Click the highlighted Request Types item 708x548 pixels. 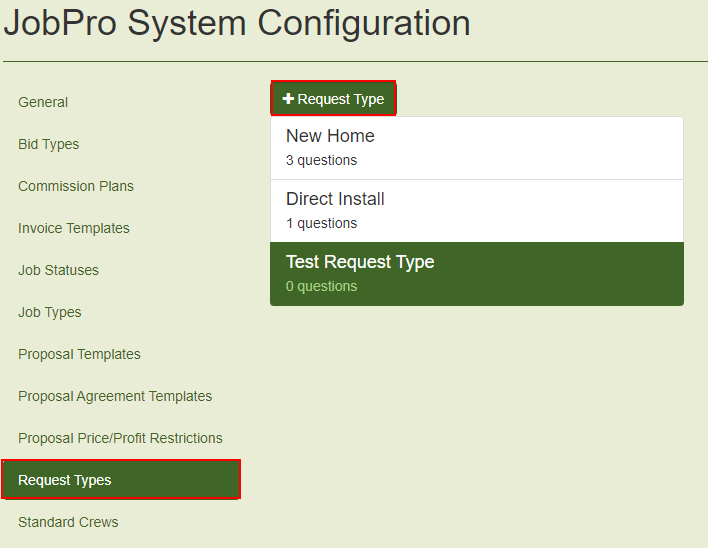pyautogui.click(x=121, y=480)
